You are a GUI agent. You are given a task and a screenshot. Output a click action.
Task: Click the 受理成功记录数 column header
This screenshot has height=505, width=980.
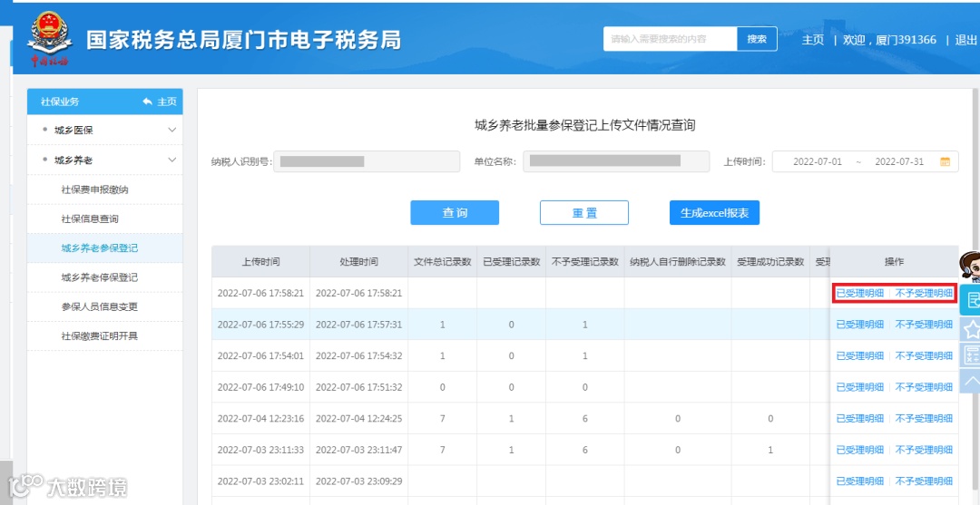coord(770,261)
